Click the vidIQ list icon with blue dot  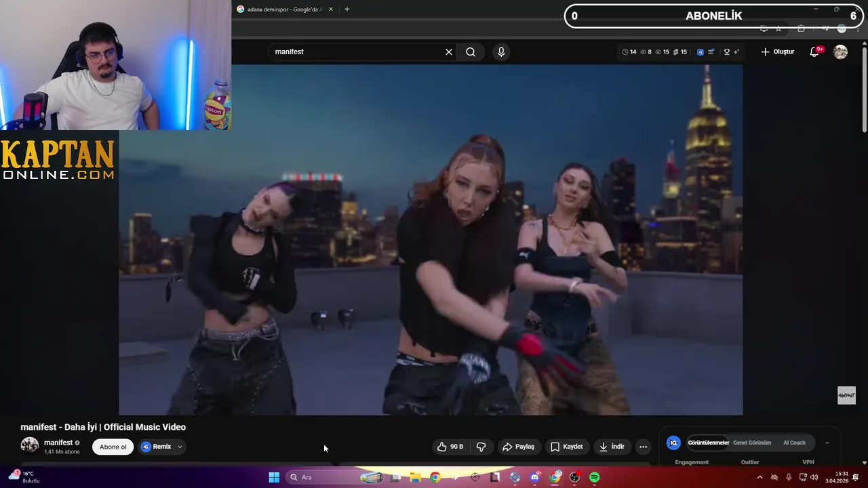711,52
